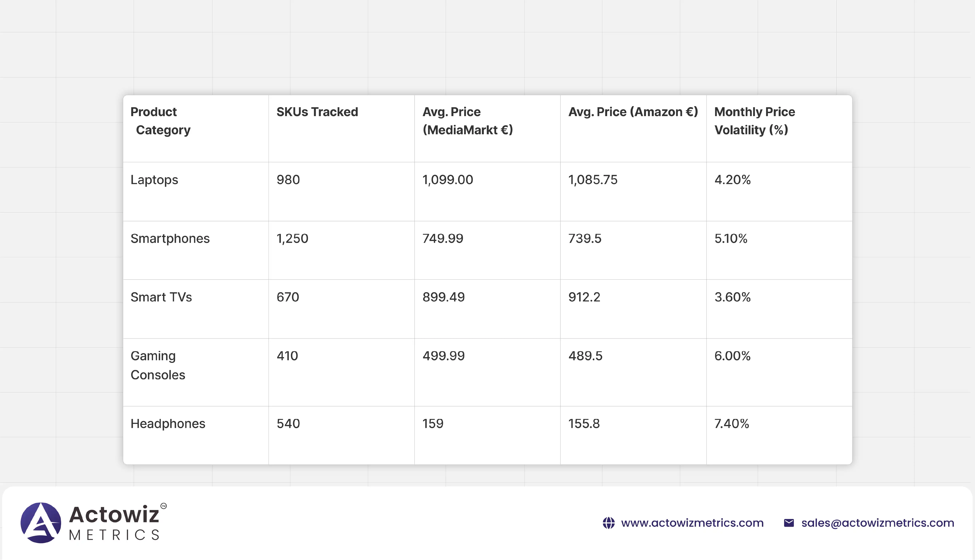The width and height of the screenshot is (975, 560).
Task: Select the SKUs Tracked column header
Action: 317,112
